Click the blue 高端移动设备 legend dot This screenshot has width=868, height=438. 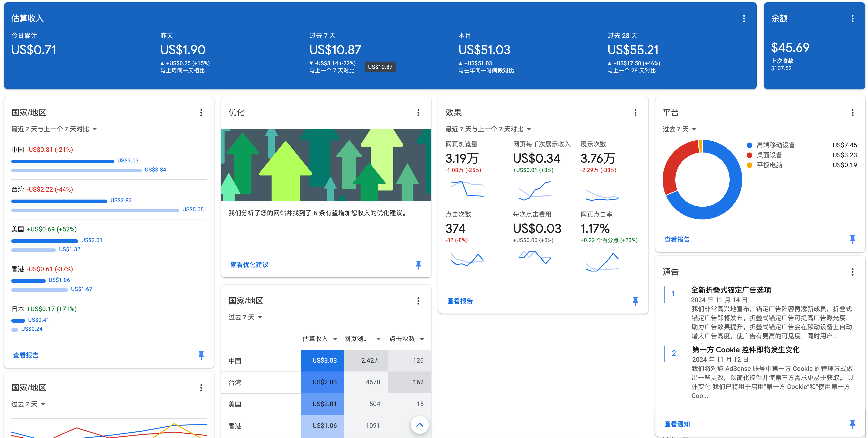tap(749, 145)
